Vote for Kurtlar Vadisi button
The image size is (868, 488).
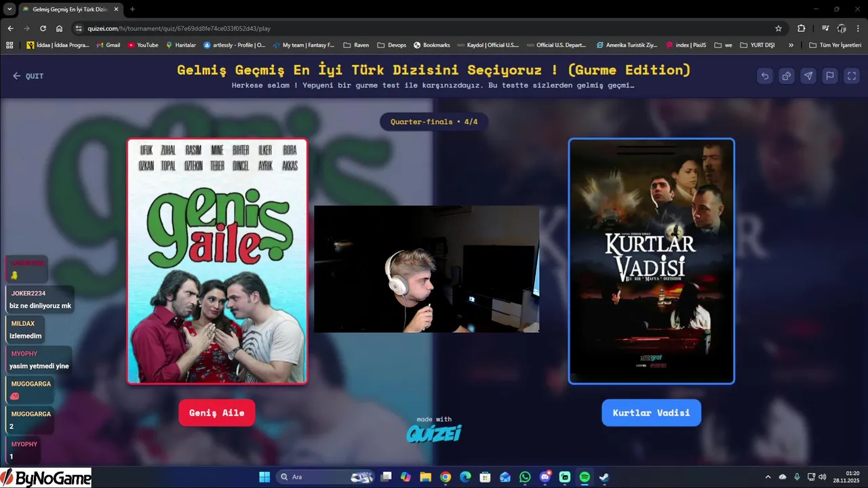[651, 413]
